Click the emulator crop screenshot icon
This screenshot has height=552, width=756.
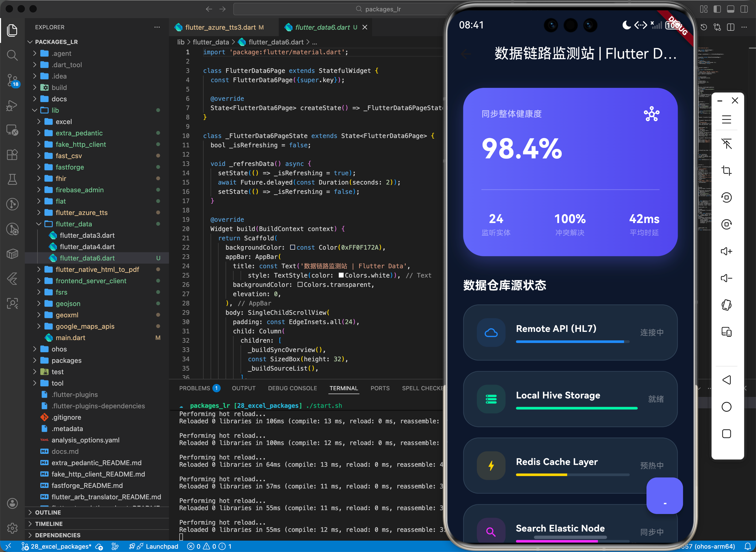(x=726, y=171)
